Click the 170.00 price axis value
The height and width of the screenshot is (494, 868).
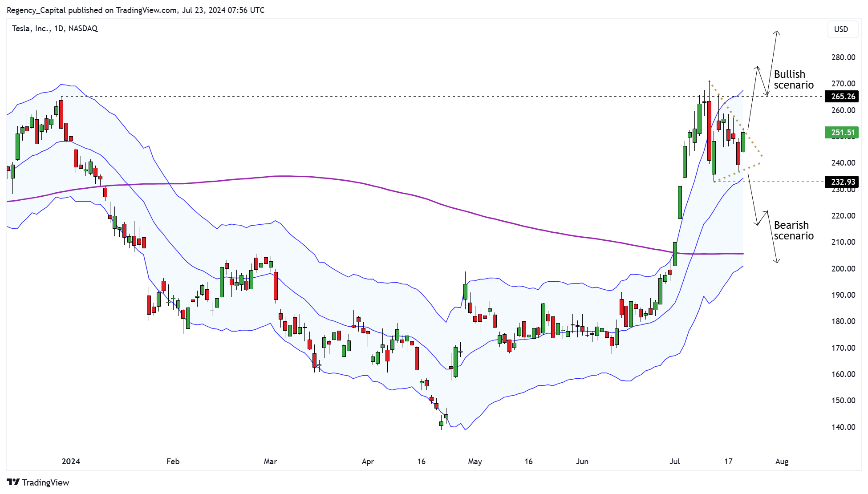pyautogui.click(x=843, y=348)
